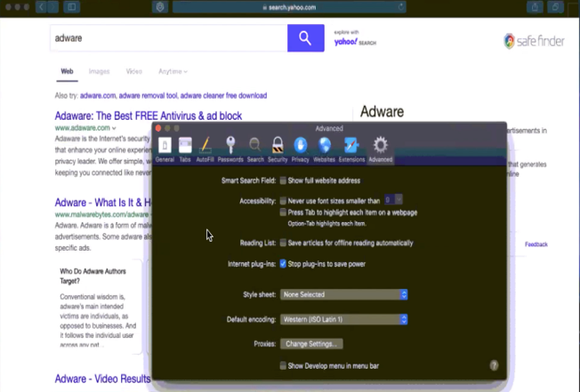Open the Style sheet dropdown
The width and height of the screenshot is (580, 392).
(x=343, y=294)
